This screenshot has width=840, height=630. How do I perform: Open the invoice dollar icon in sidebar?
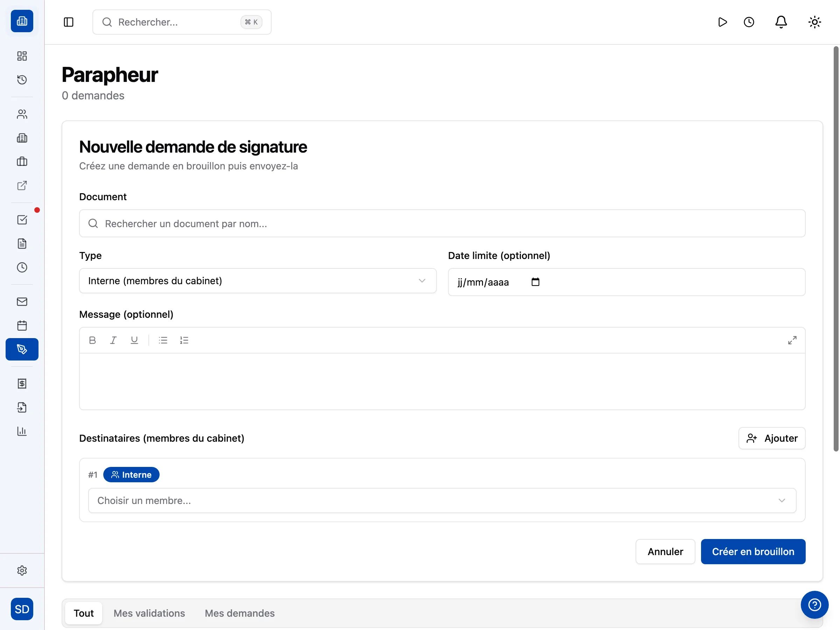coord(22,384)
